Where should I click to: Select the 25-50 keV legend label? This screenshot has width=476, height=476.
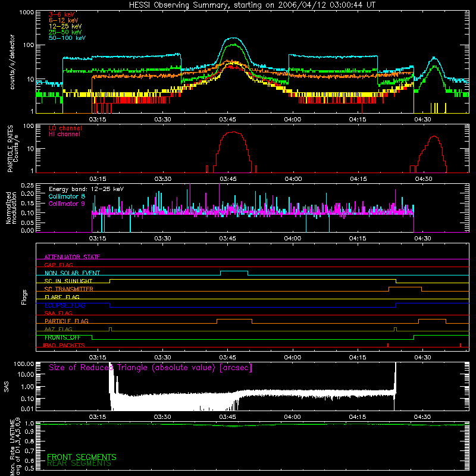[x=65, y=32]
